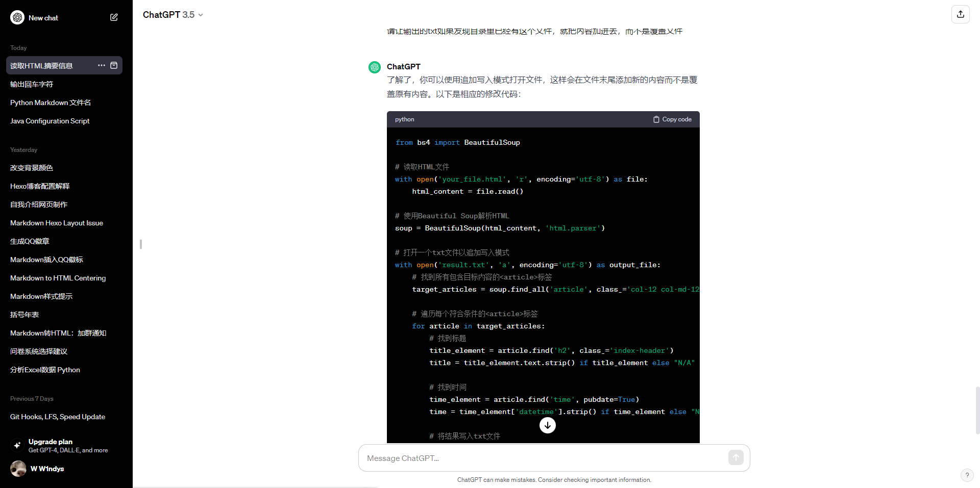Open the ChatGPT 3.5 model dropdown
The image size is (980, 488).
(x=173, y=15)
